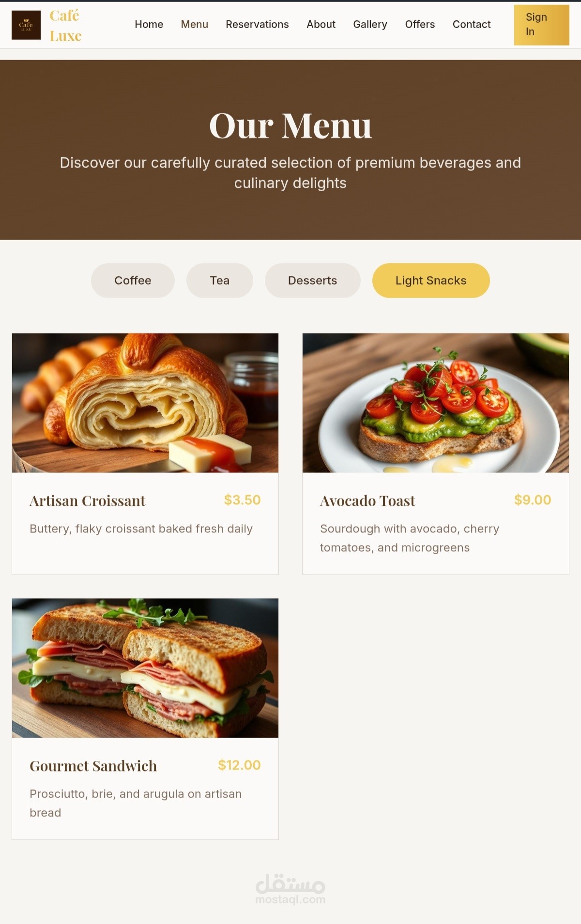
Task: Open the Artisan Croissant photo
Action: coord(145,403)
